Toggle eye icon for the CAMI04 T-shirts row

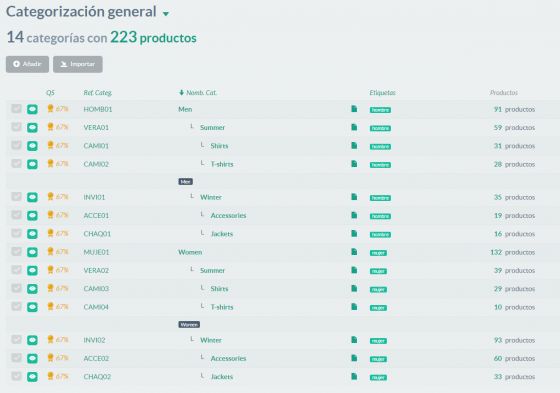32,307
